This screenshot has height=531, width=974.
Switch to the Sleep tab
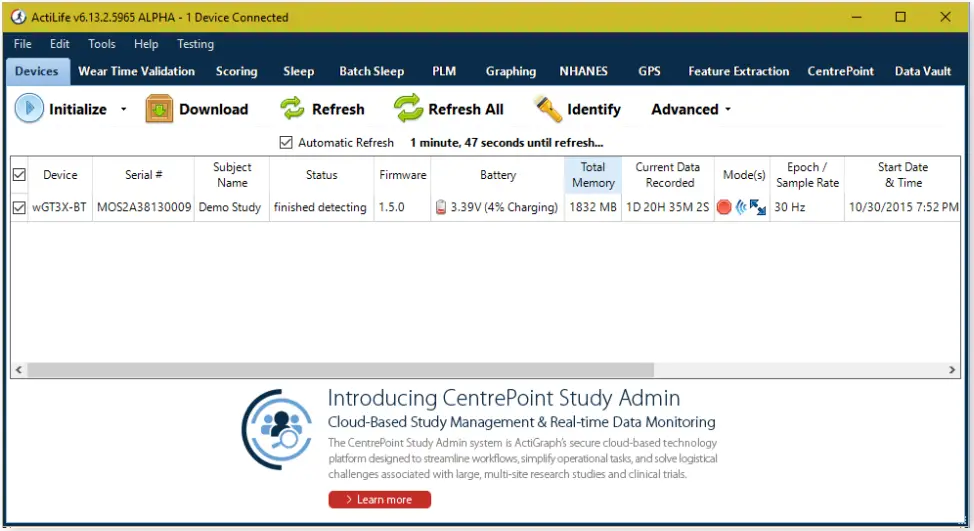click(299, 71)
